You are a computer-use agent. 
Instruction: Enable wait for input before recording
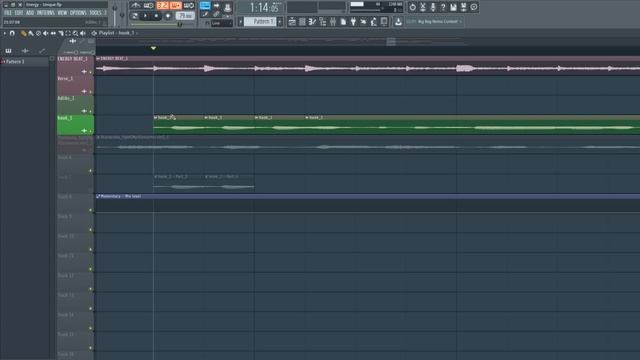pos(149,6)
